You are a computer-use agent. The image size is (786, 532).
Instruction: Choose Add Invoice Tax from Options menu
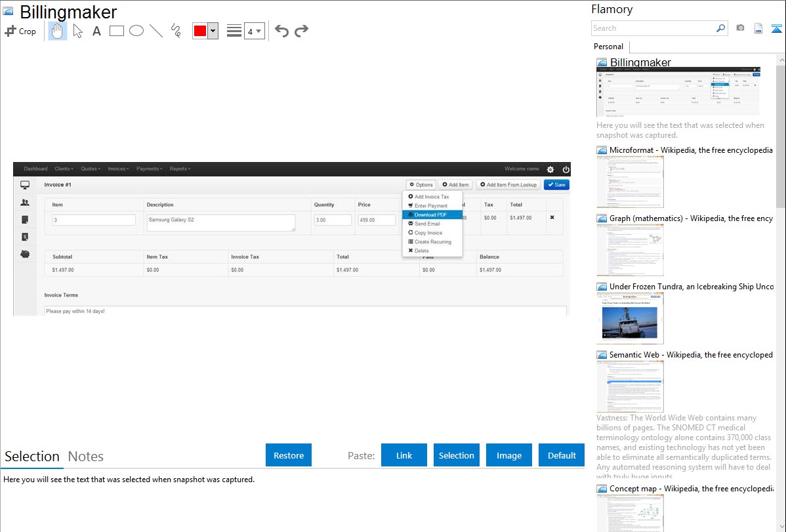point(432,197)
